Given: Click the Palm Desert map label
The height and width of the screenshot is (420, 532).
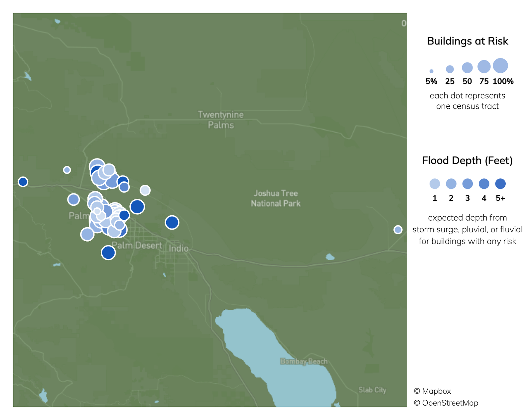Looking at the screenshot, I should pyautogui.click(x=137, y=246).
